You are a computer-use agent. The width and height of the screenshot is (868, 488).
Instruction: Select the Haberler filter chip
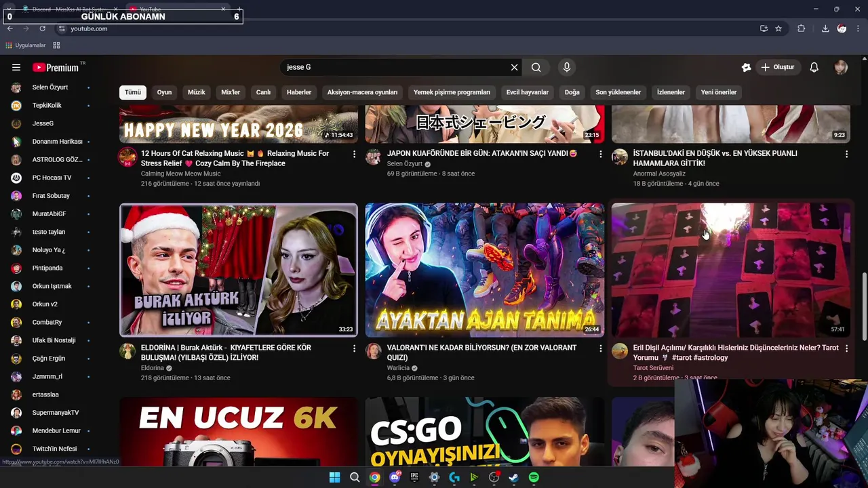299,92
